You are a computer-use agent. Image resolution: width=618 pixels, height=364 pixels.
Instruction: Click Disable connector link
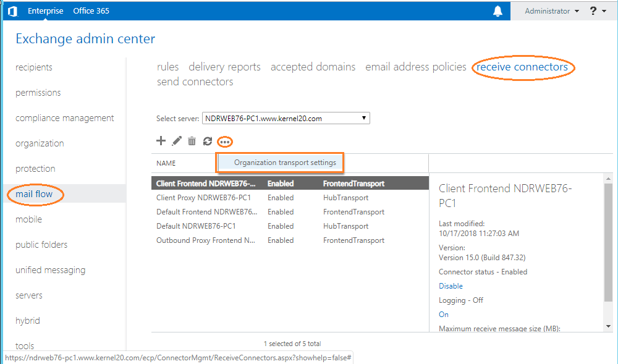451,286
